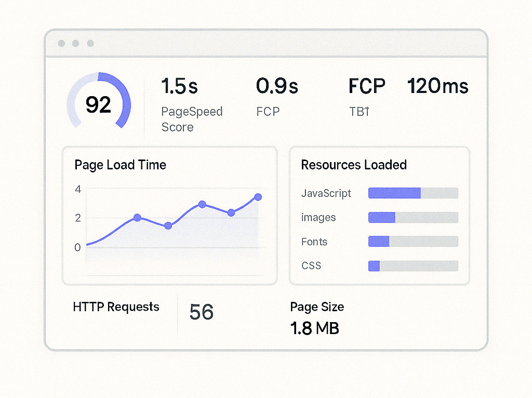Click the JavaScript resource progress bar

coord(413,193)
